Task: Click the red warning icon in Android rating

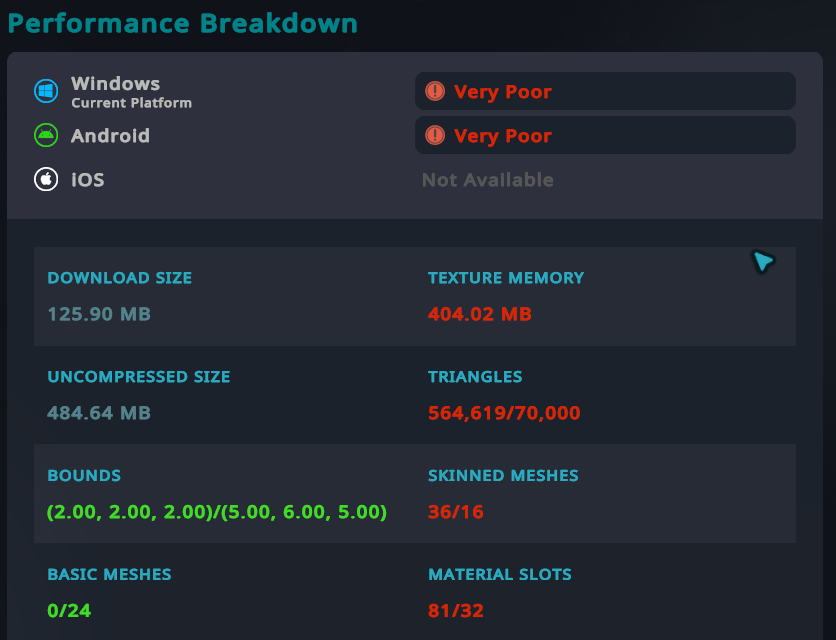Action: [x=435, y=135]
